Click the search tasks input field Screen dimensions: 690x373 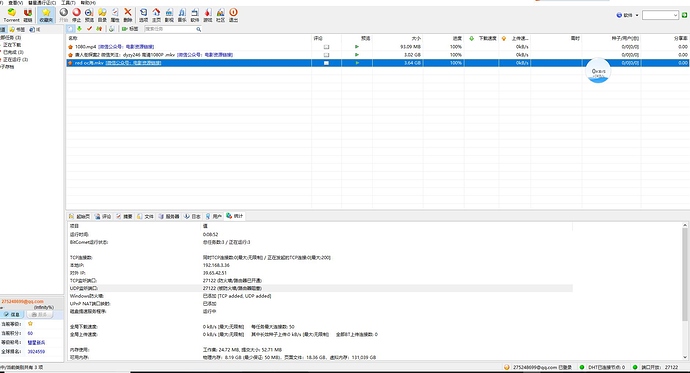[170, 29]
